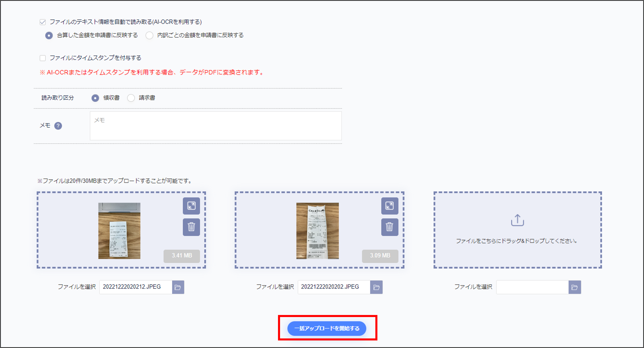Delete the 3.09 MB receipt file

[389, 227]
